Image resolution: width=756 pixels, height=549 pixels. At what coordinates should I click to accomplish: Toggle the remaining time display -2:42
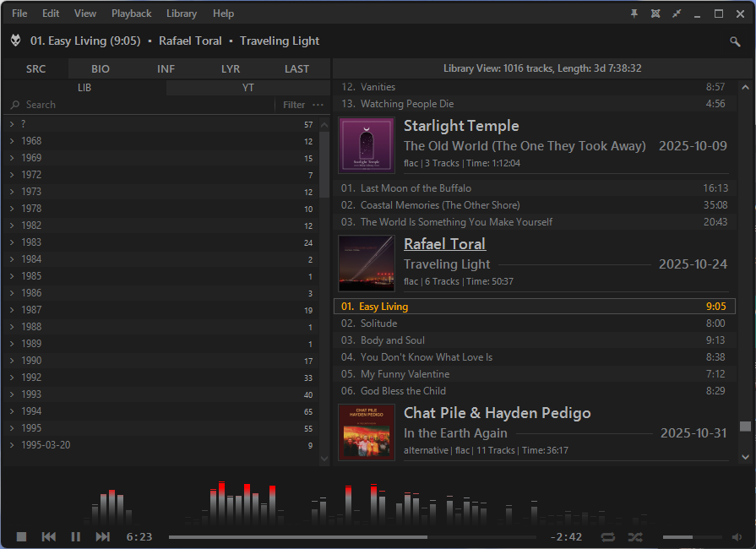(x=567, y=536)
